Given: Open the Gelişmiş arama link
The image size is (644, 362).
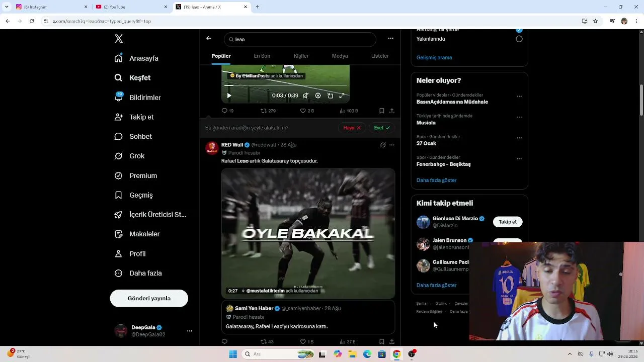Looking at the screenshot, I should [x=434, y=57].
